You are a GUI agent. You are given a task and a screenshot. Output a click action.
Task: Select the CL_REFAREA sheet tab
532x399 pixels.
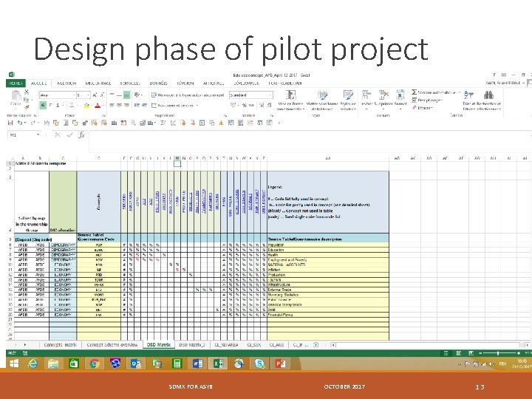pos(226,345)
